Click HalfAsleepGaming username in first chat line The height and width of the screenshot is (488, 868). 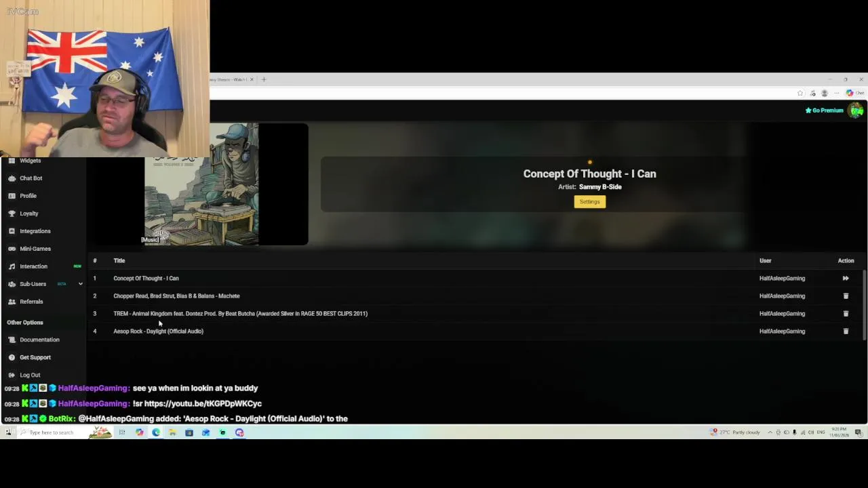pos(92,388)
